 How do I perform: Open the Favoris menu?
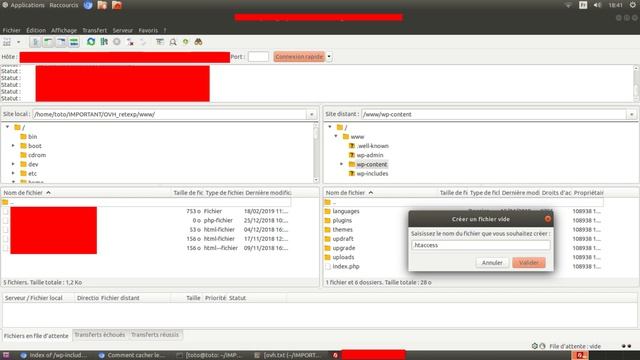tap(148, 30)
